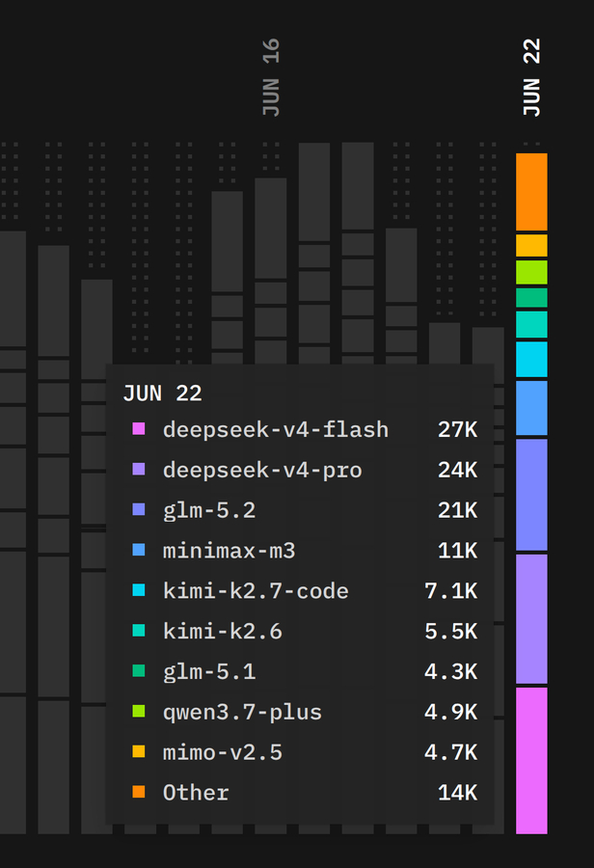Click the purple swatch beside deepseek-v4-pro
The width and height of the screenshot is (594, 868).
pos(139,470)
